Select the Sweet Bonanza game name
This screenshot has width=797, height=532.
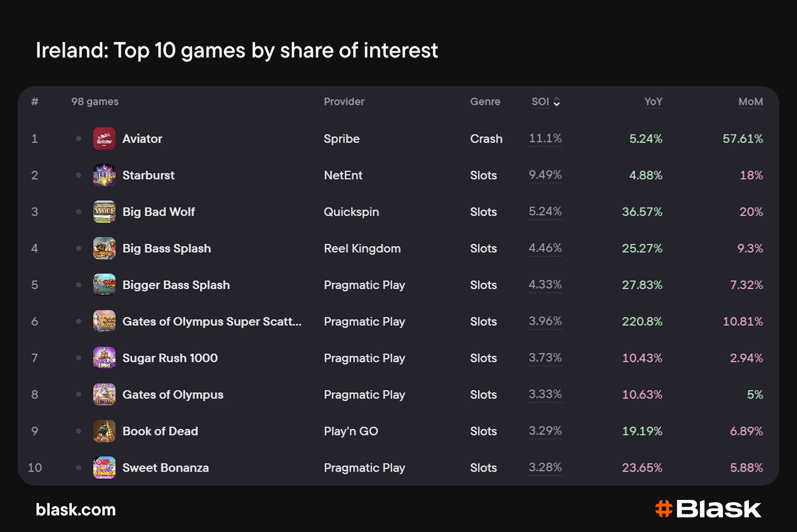coord(165,467)
